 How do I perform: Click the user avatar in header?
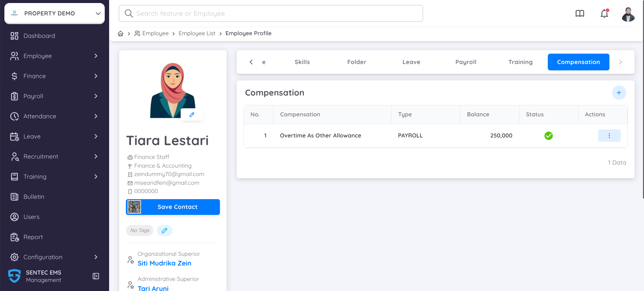point(628,14)
